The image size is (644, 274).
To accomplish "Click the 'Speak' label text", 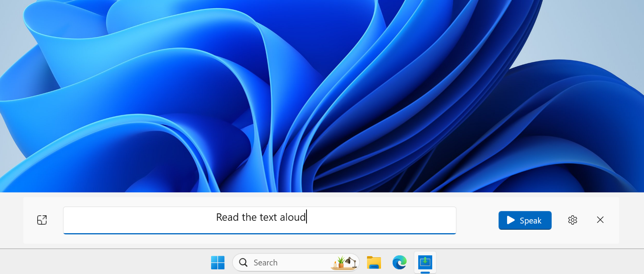I will tap(530, 221).
